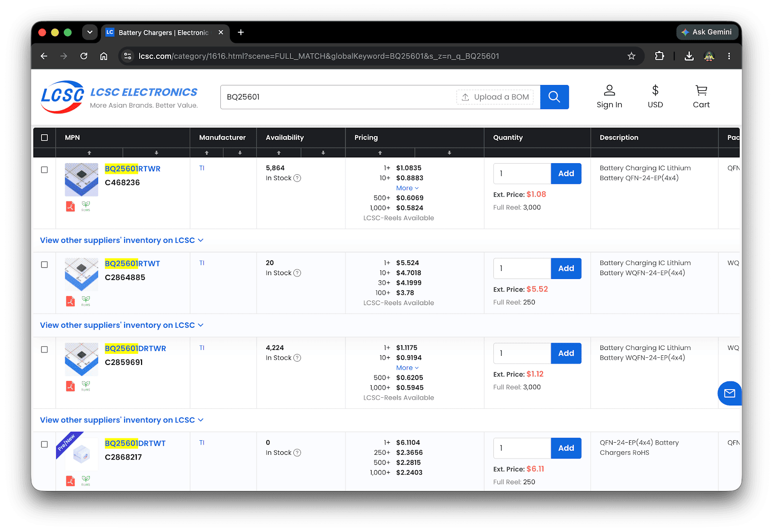The width and height of the screenshot is (773, 532).
Task: Open BQ25601DRTWT product thumbnail
Action: 82,454
